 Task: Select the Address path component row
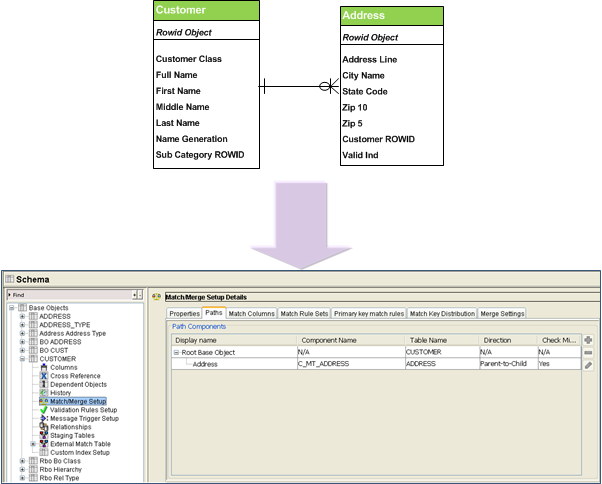tap(376, 364)
